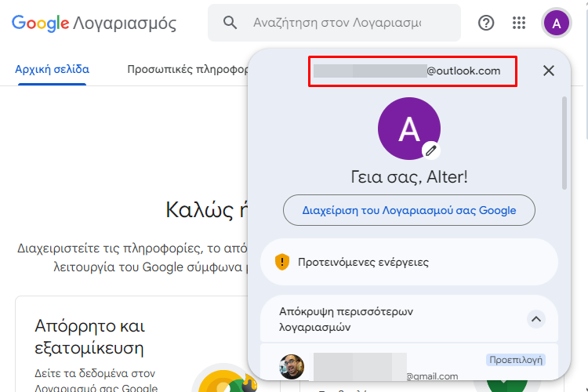Open Απόρρητο και εξατομίκευση card heading

coord(89,337)
